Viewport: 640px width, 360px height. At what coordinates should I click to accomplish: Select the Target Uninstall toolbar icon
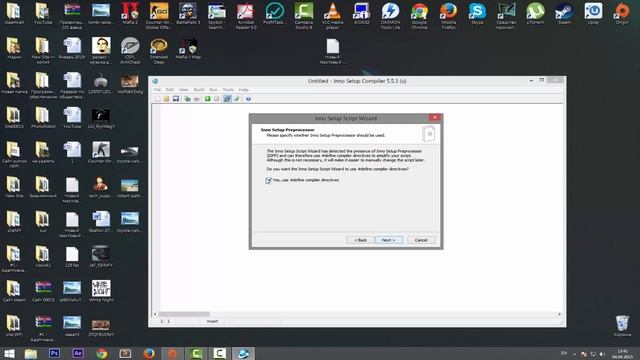coord(237,99)
